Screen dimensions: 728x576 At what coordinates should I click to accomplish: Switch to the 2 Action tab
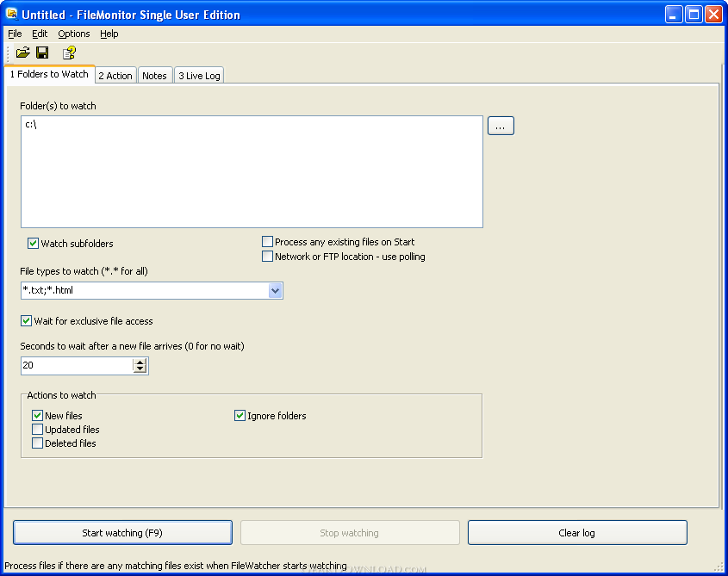coord(115,76)
